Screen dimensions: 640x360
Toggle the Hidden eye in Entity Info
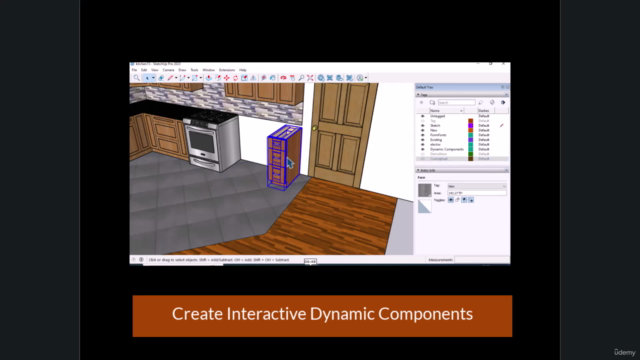(x=451, y=200)
